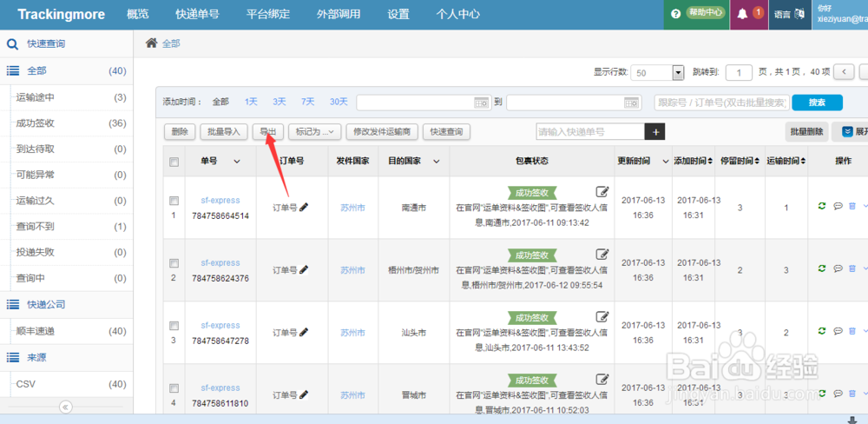Click the 批量导入 bulk import button
This screenshot has height=424, width=868.
tap(224, 132)
